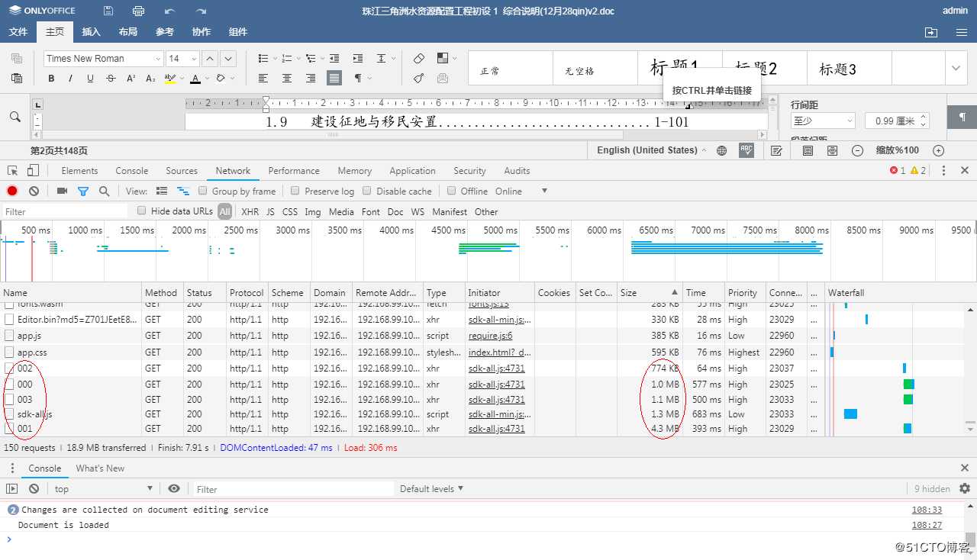Filter requests by JS type
The height and width of the screenshot is (560, 977).
[270, 211]
